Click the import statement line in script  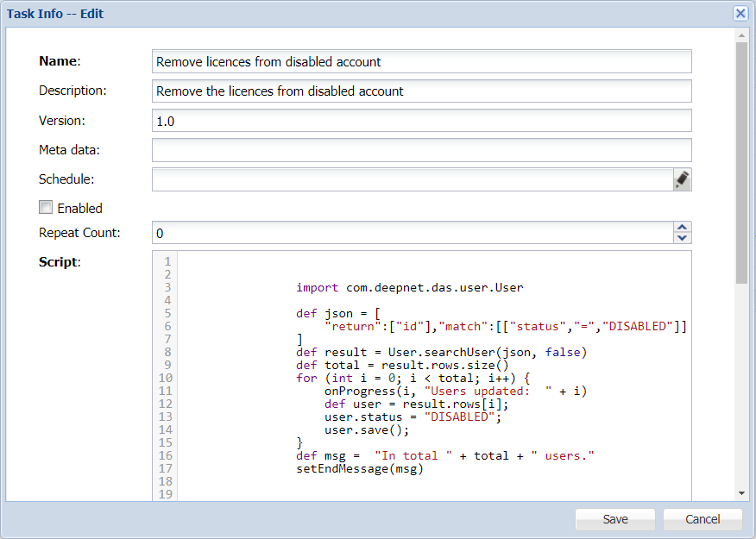[410, 288]
